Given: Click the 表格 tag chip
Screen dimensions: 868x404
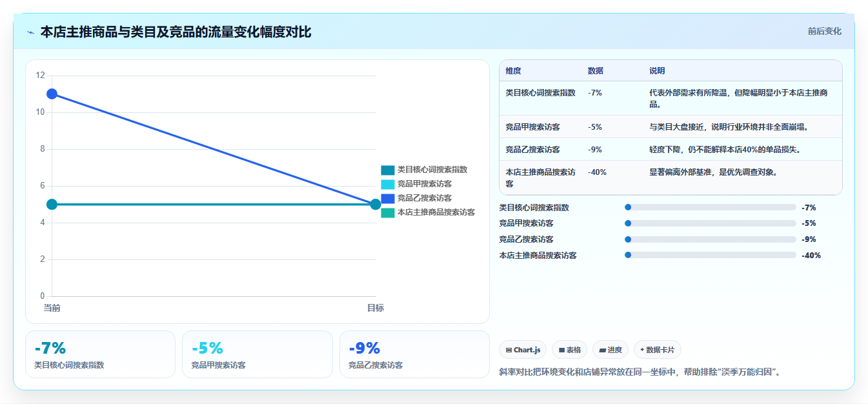Looking at the screenshot, I should (570, 350).
